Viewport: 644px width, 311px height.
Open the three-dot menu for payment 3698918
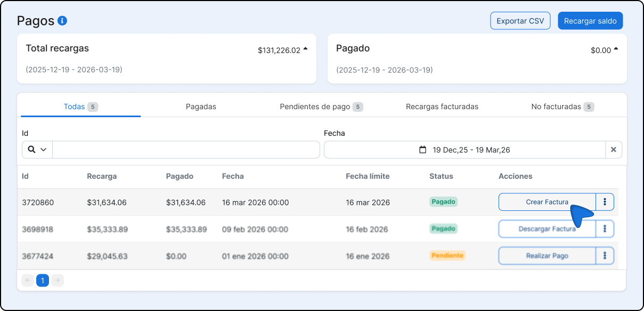605,229
